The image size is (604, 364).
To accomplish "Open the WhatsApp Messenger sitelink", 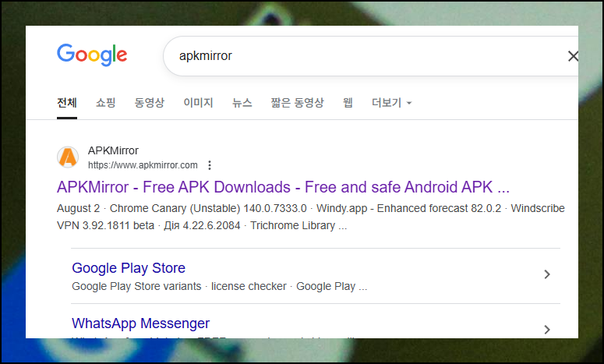I will [141, 323].
